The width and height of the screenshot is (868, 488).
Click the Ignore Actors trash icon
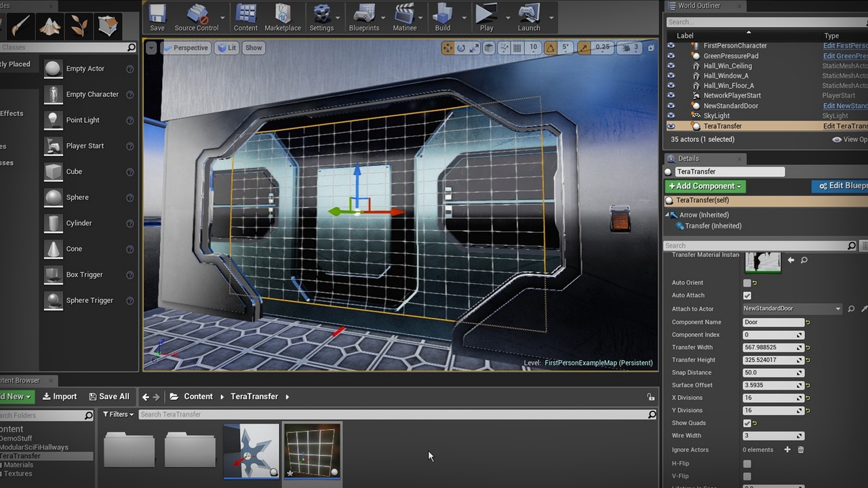[801, 449]
